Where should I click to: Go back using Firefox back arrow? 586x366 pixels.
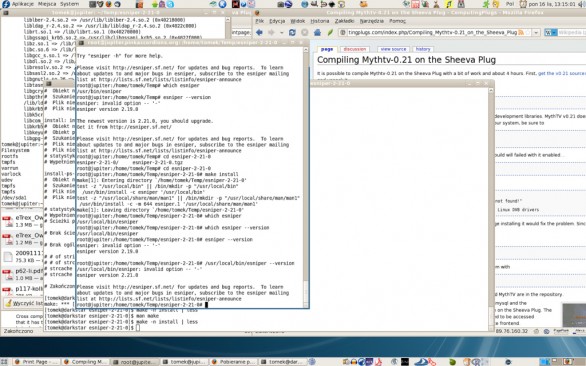(x=259, y=33)
